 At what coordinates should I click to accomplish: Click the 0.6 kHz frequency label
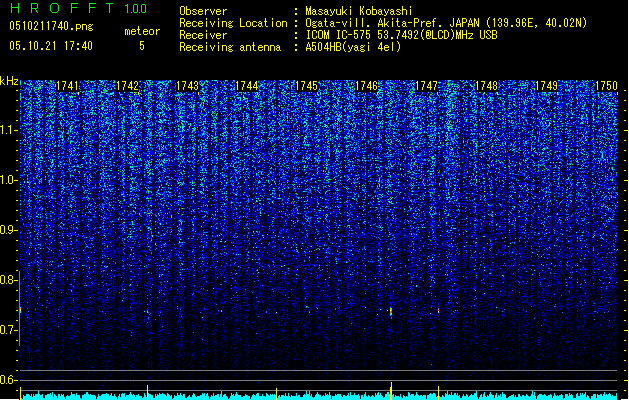coord(8,380)
